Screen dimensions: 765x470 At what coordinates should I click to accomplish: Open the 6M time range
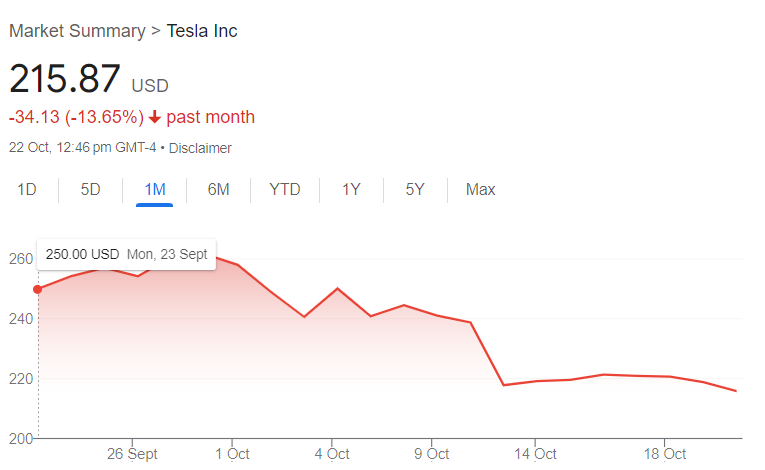click(x=219, y=189)
